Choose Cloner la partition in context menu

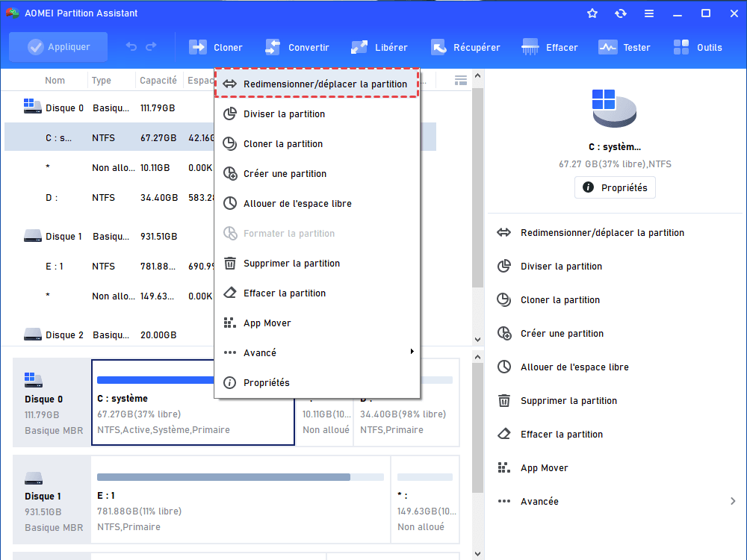pos(317,144)
